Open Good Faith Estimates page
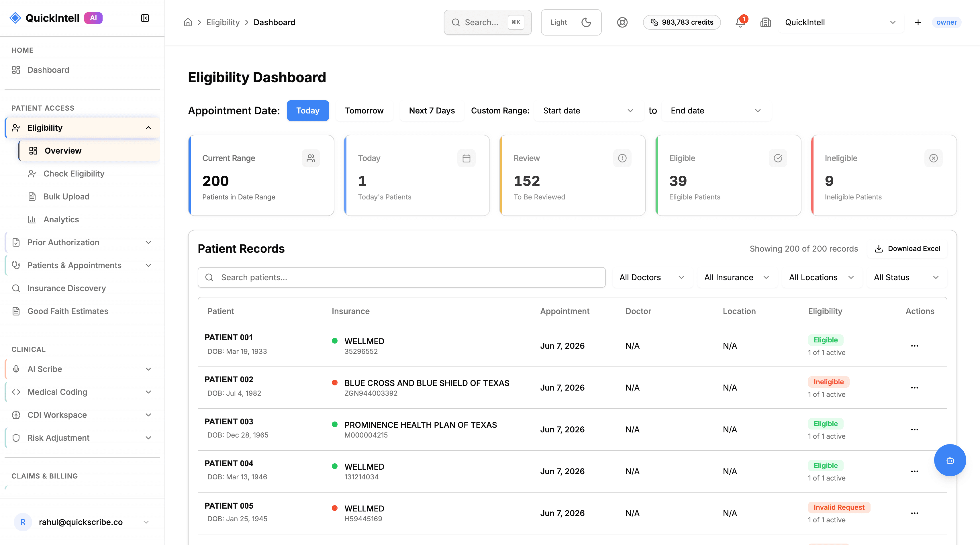Image resolution: width=980 pixels, height=545 pixels. coord(82,311)
